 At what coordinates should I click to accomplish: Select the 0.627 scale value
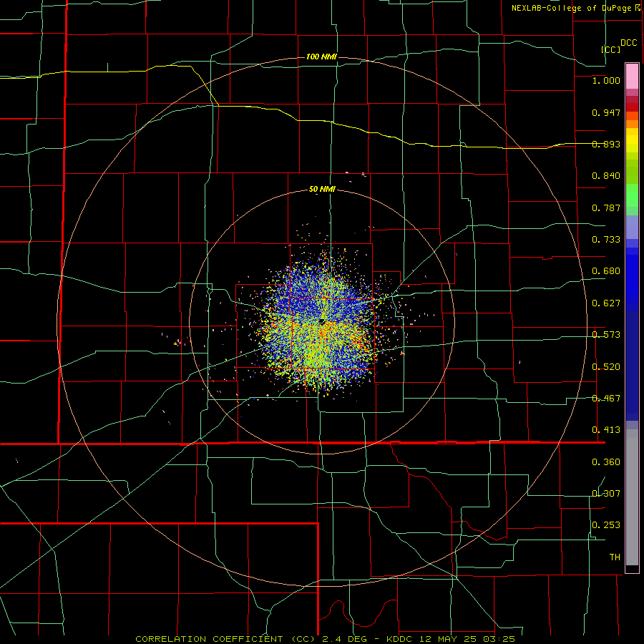pos(606,303)
